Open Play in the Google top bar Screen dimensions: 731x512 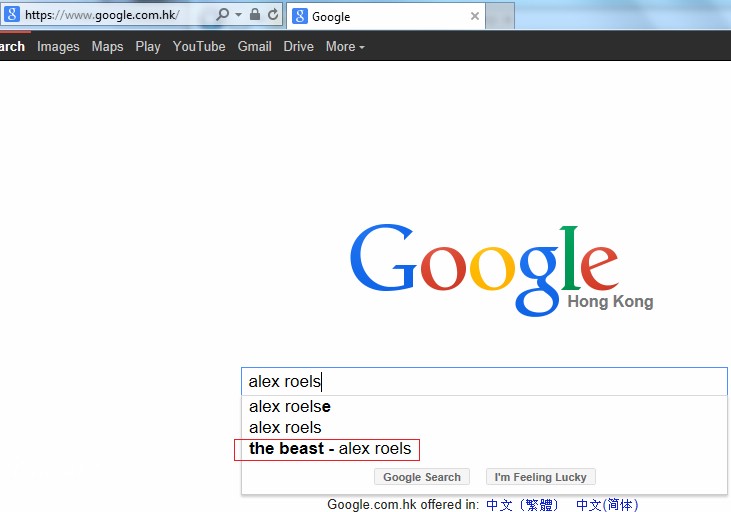[148, 47]
